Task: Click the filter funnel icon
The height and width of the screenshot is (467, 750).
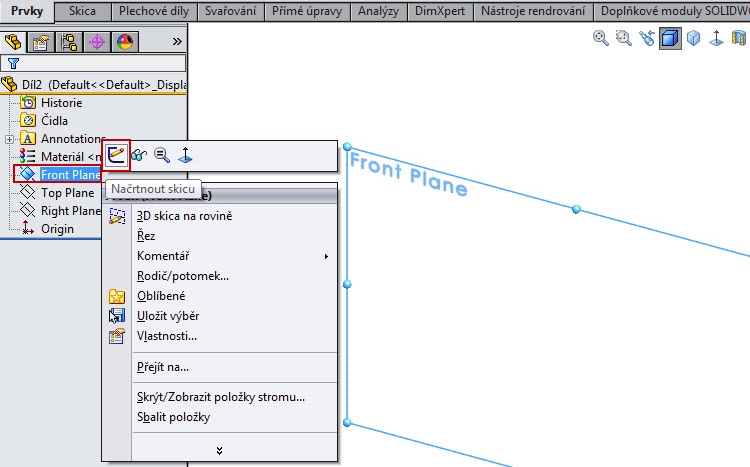Action: coord(13,63)
